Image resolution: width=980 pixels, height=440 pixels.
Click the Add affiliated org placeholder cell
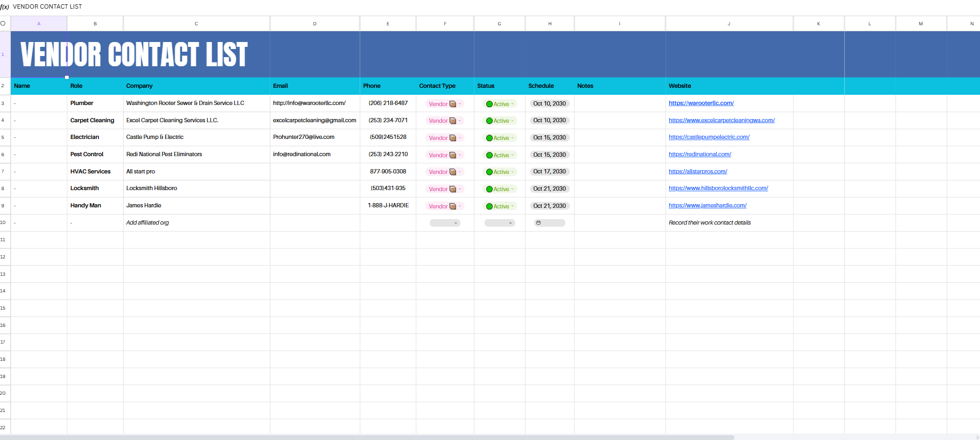(x=197, y=223)
